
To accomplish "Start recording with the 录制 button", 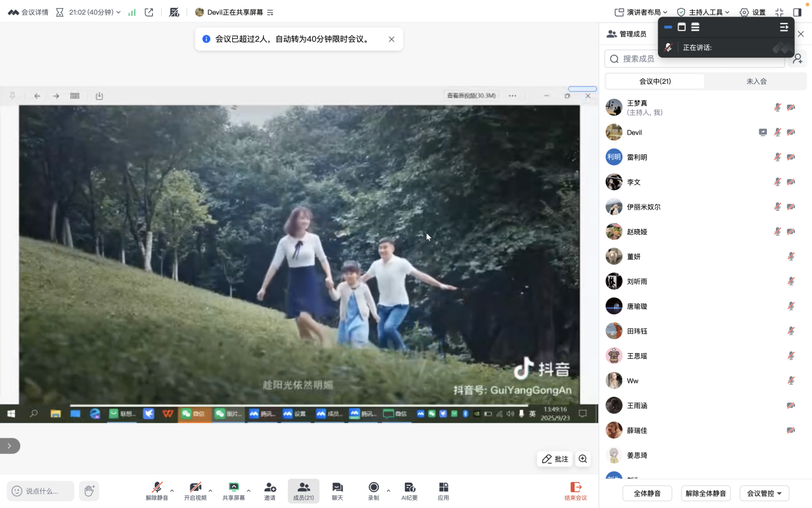I will (374, 491).
